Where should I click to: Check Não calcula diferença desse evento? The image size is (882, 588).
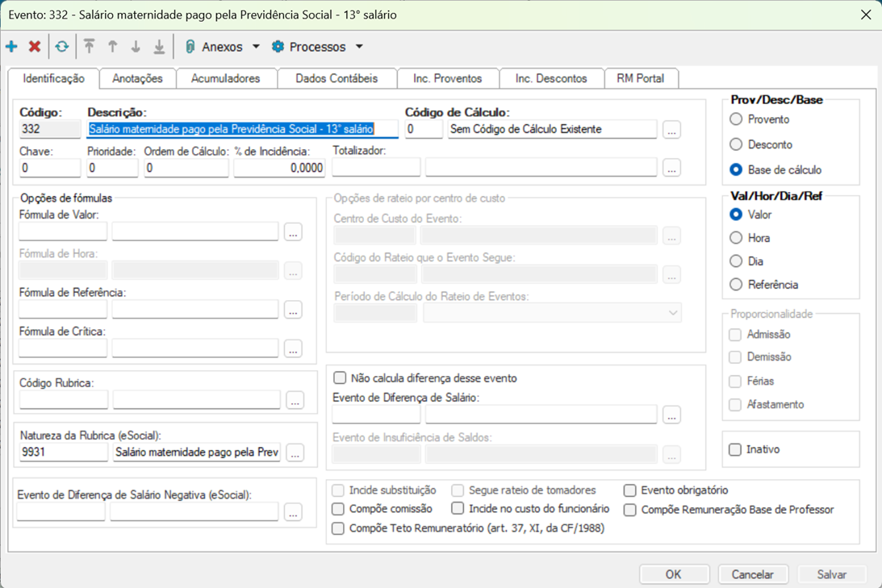[x=340, y=377]
